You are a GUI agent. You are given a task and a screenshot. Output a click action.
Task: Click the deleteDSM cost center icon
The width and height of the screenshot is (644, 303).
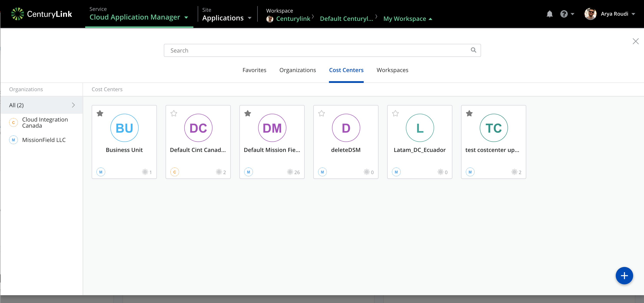346,128
